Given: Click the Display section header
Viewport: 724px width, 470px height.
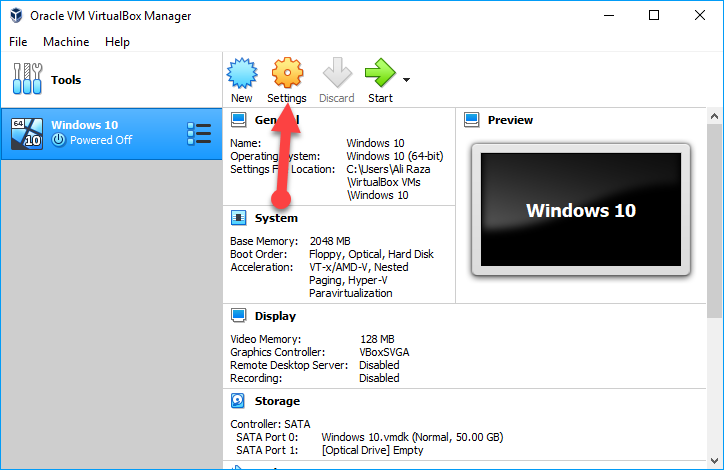Looking at the screenshot, I should 275,316.
